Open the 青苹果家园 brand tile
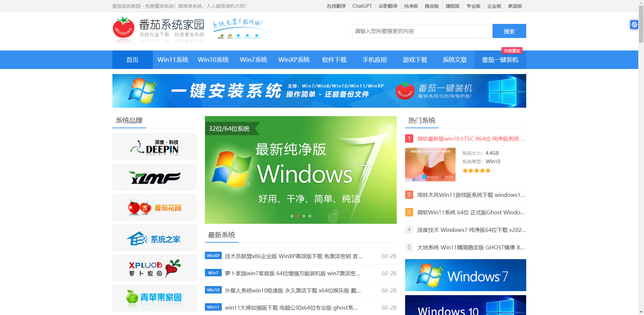Viewport: 644px width, 315px height. (154, 298)
